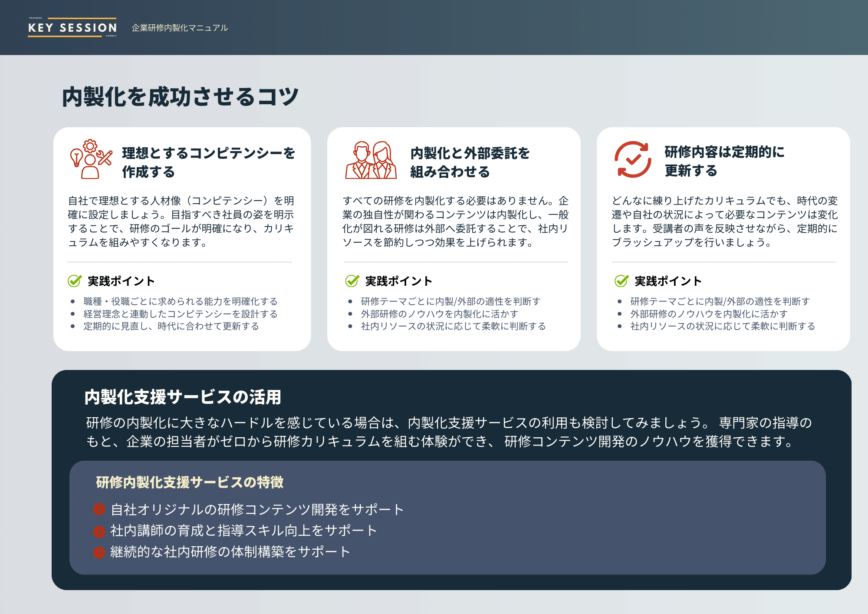Click red arrow bullet beside 継続的な社内研修
Viewport: 868px width, 614px height.
[99, 552]
